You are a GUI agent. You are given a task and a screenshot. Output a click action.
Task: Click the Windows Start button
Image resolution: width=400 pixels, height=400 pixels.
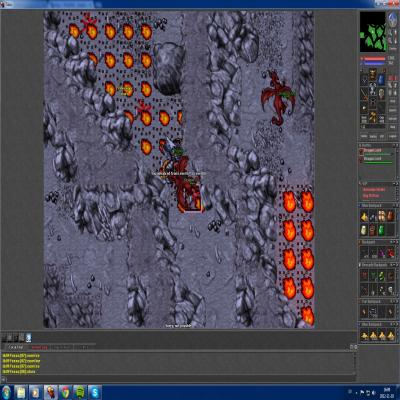pyautogui.click(x=7, y=392)
